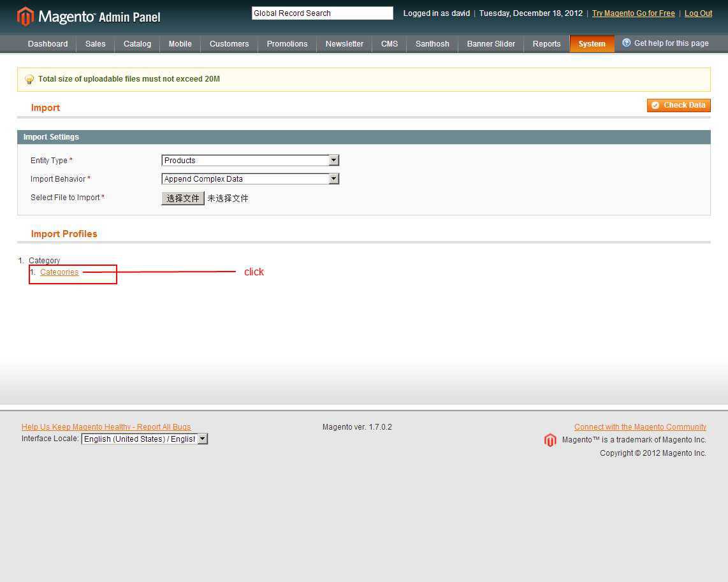This screenshot has width=728, height=582.
Task: Switch to the System tab
Action: (x=592, y=44)
